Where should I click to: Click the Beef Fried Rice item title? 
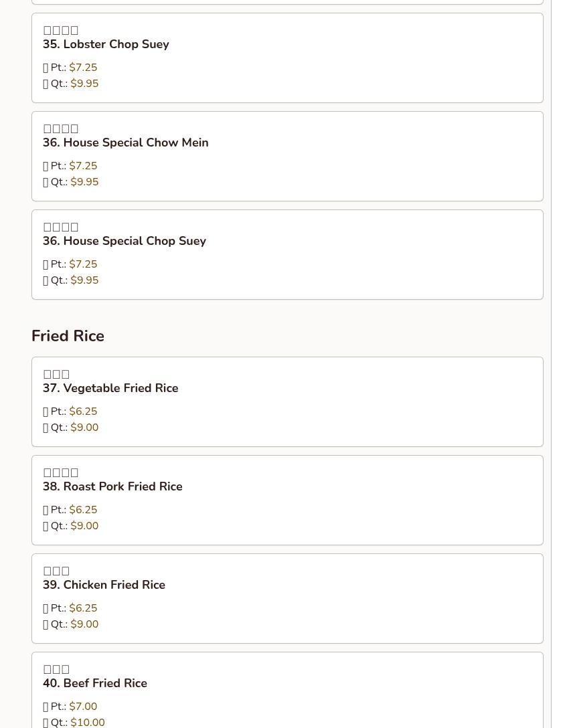pyautogui.click(x=95, y=683)
